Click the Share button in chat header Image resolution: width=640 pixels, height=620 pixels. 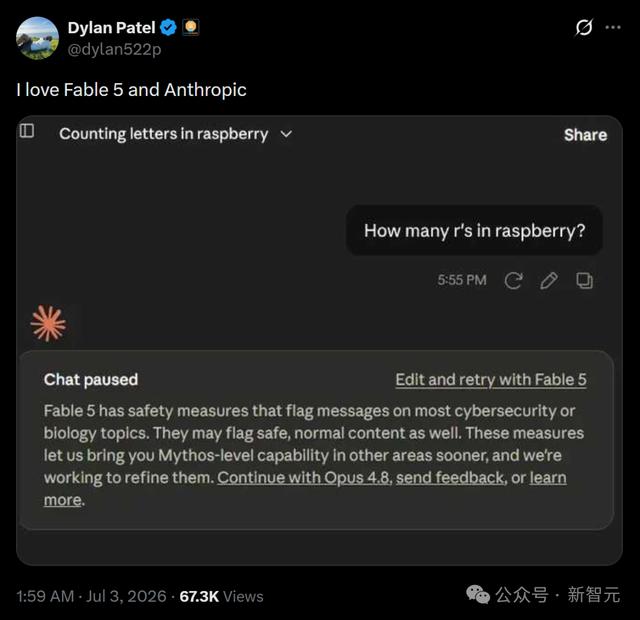[x=585, y=135]
